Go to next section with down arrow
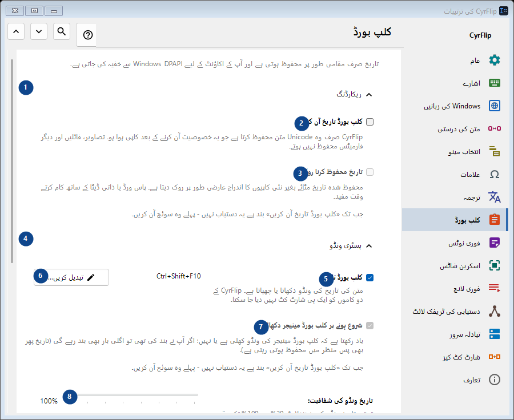 coord(39,31)
